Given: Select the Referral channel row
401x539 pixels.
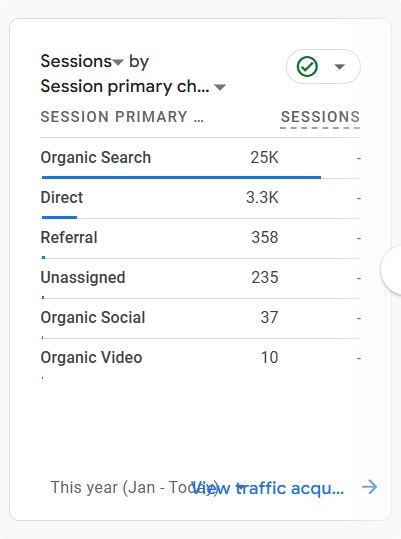Looking at the screenshot, I should (201, 238).
